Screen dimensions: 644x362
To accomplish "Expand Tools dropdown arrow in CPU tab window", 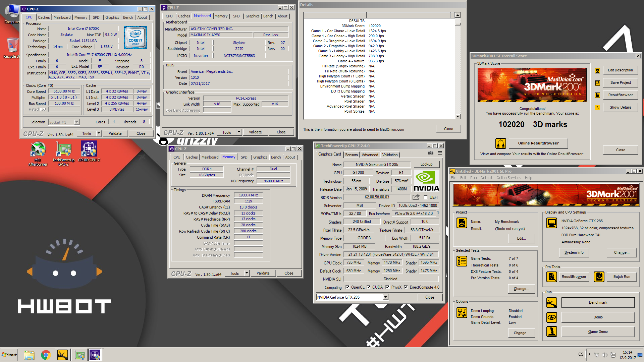I will [99, 133].
